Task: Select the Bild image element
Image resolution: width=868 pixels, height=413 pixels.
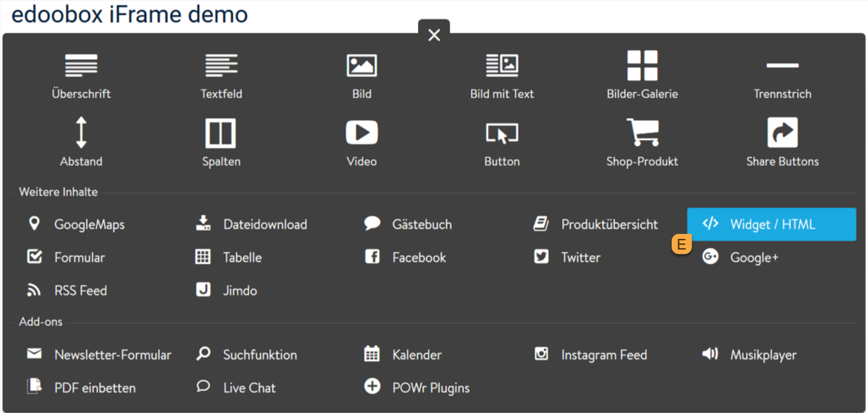Action: (361, 74)
